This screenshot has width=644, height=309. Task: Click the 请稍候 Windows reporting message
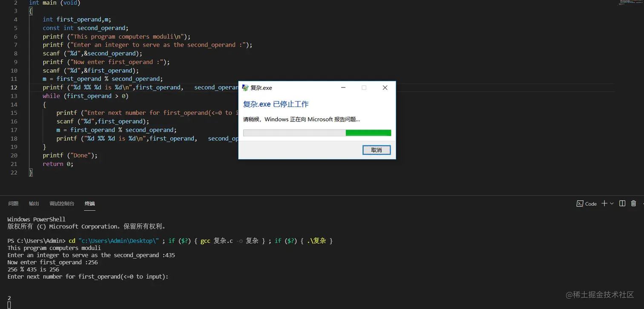pos(302,119)
